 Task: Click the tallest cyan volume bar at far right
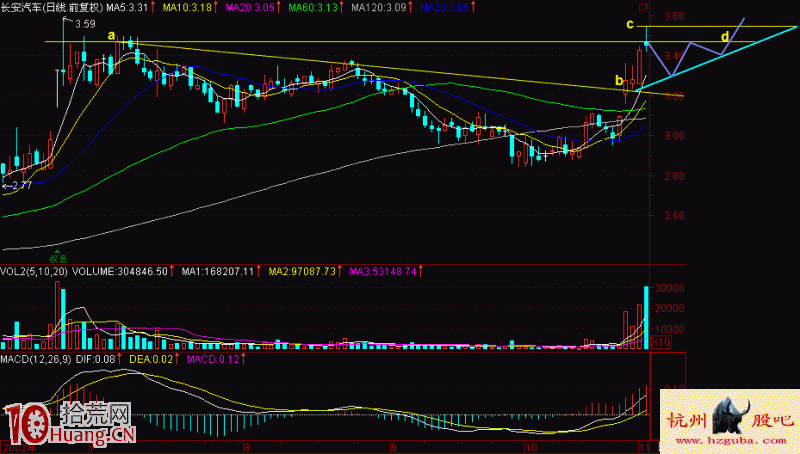pos(646,317)
